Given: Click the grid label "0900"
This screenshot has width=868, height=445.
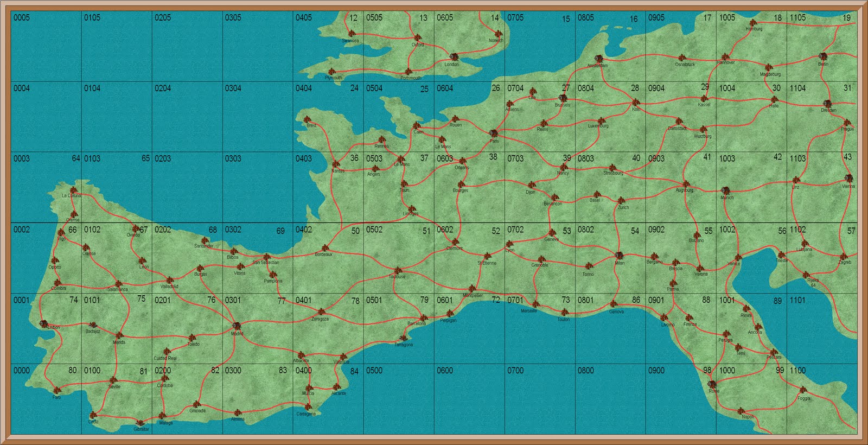Looking at the screenshot, I should [656, 371].
